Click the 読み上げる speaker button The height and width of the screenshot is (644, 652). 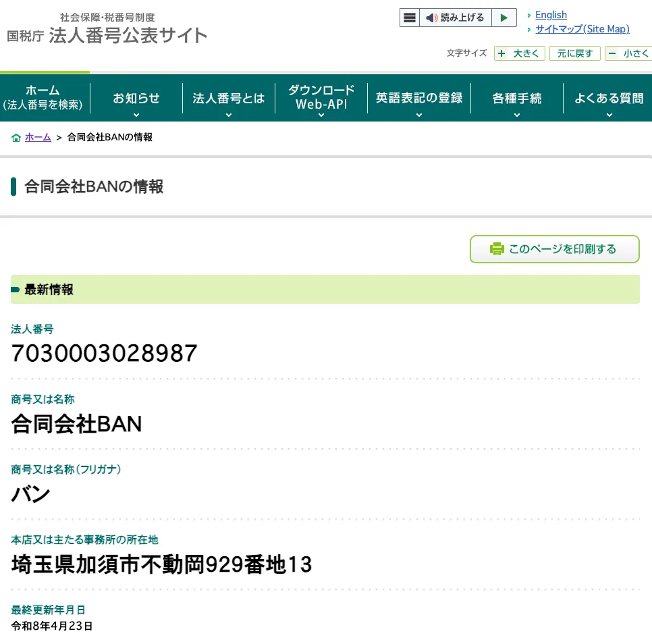coord(456,18)
